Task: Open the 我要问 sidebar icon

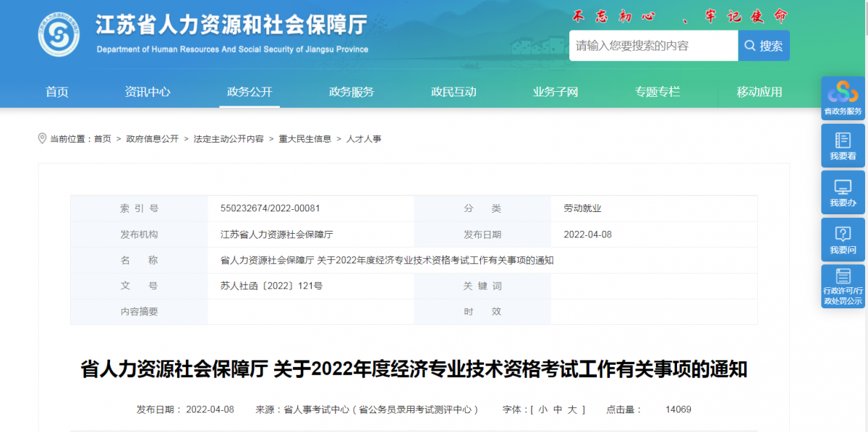Action: [x=843, y=240]
